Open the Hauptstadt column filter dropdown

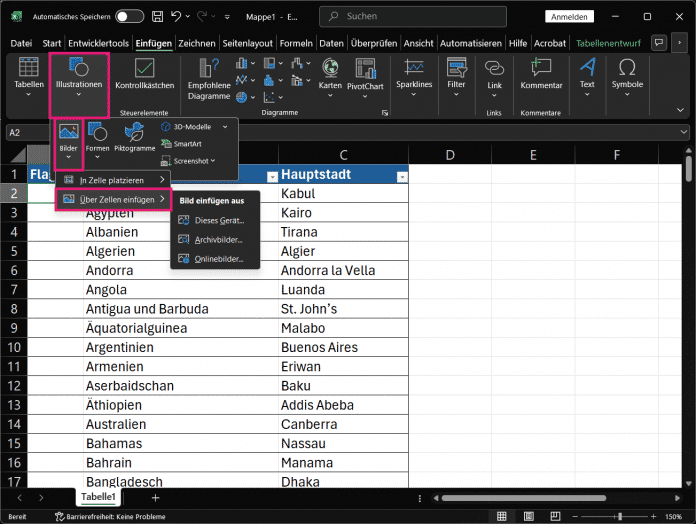tap(402, 176)
